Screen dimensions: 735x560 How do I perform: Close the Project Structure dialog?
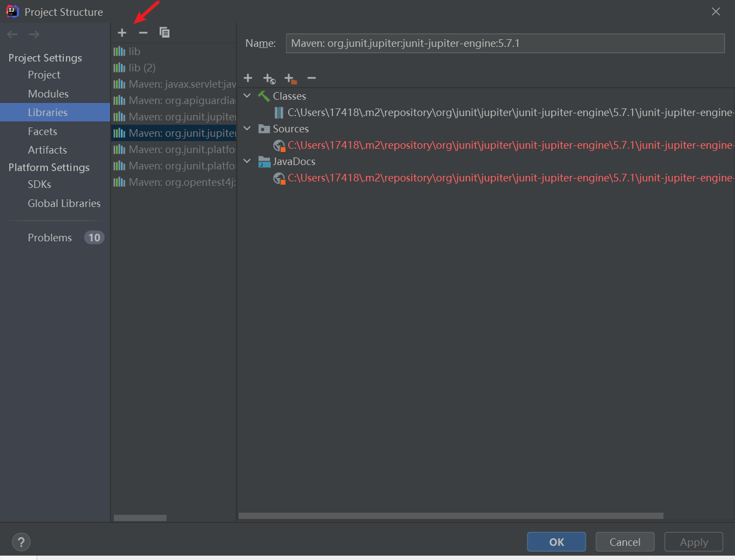click(716, 11)
